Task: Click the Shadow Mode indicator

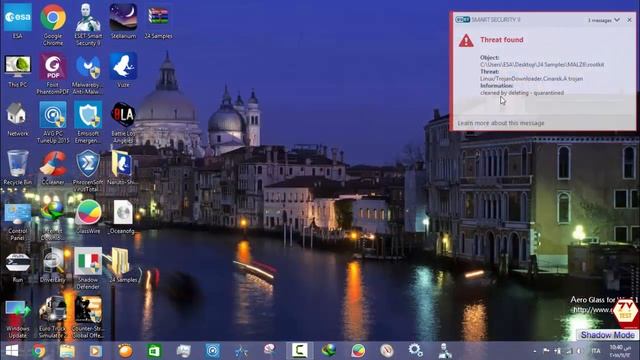Action: (x=607, y=335)
